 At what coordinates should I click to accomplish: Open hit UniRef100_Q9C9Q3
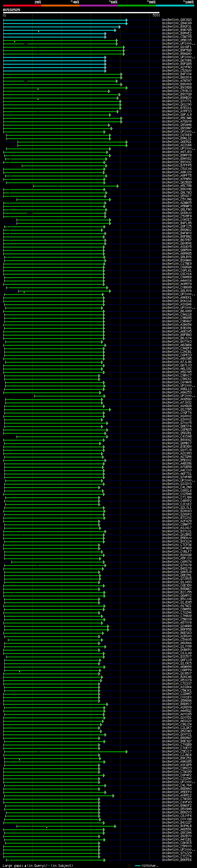(177, 20)
